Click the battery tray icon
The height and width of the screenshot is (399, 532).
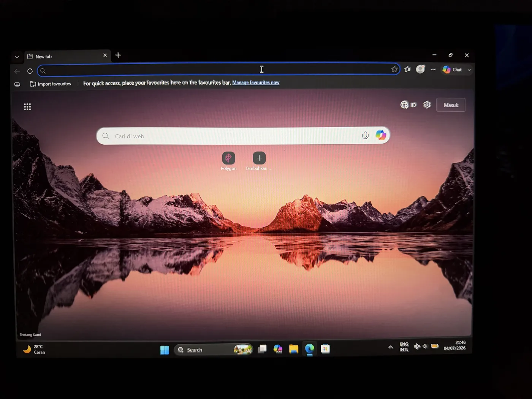pos(435,346)
